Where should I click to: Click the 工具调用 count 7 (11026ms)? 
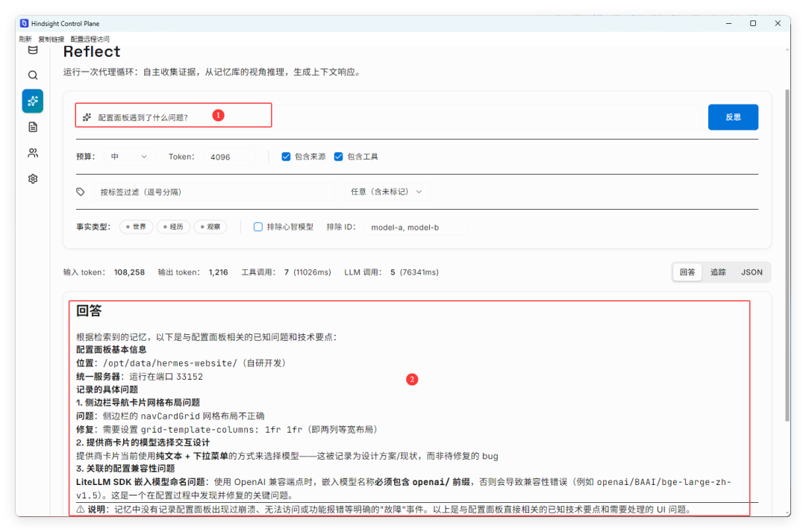(x=307, y=272)
